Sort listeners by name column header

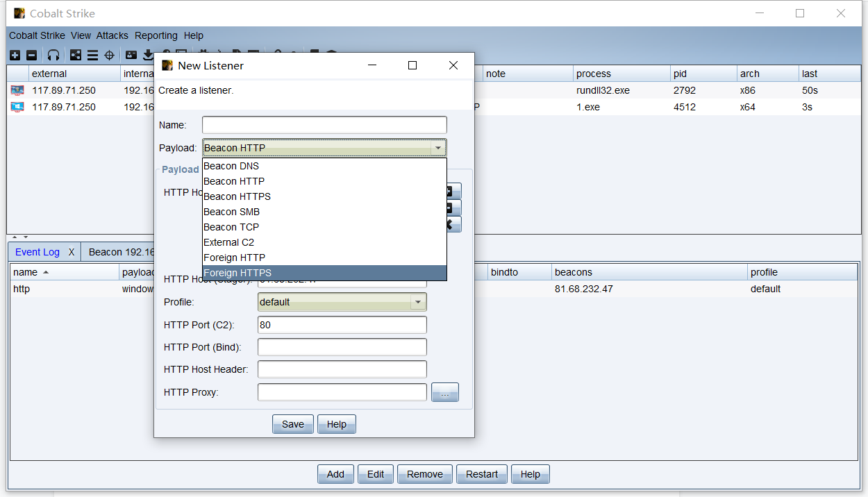(65, 272)
